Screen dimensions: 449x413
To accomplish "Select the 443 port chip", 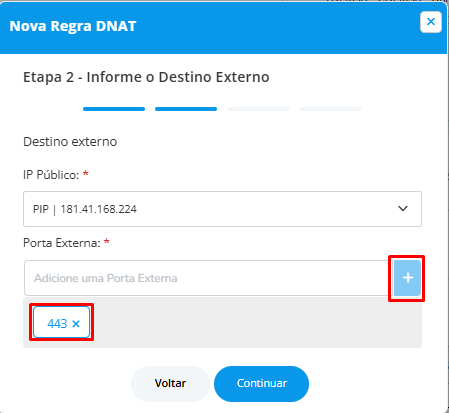I will (61, 322).
